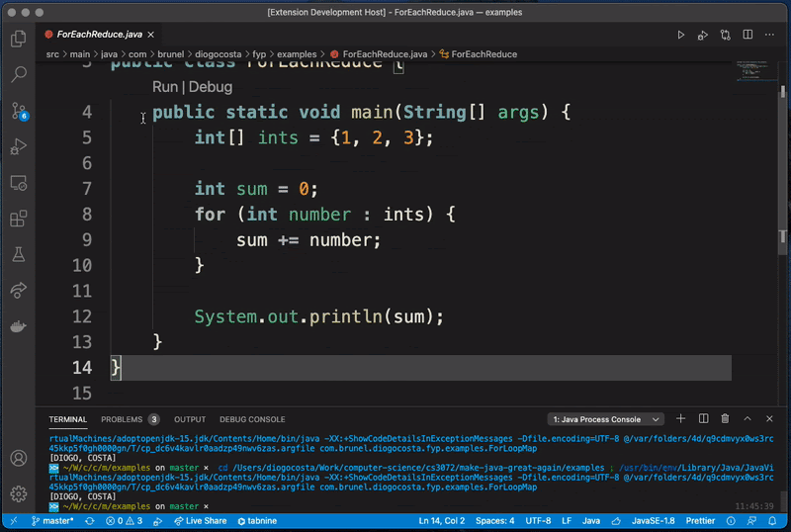Click the Run CodeLens link above main
Screen dimensions: 791x532
pos(164,87)
